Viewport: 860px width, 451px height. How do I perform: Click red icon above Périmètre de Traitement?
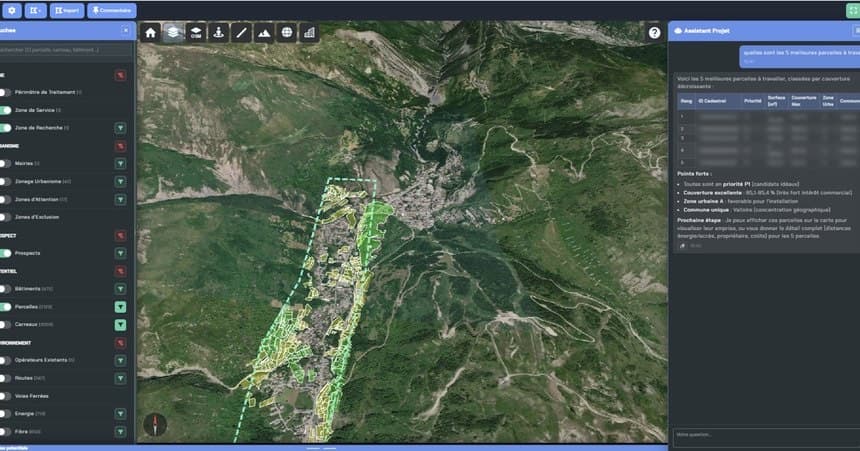pyautogui.click(x=120, y=75)
